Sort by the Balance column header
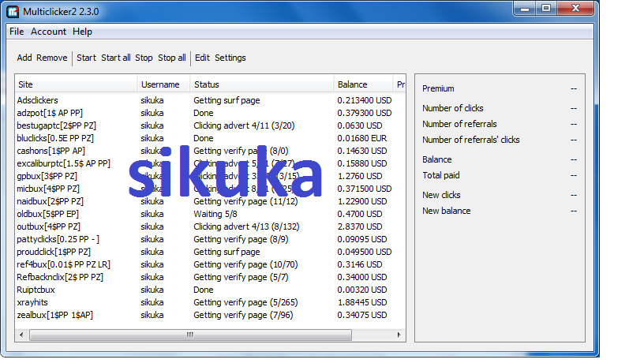The width and height of the screenshot is (644, 363). click(x=363, y=84)
